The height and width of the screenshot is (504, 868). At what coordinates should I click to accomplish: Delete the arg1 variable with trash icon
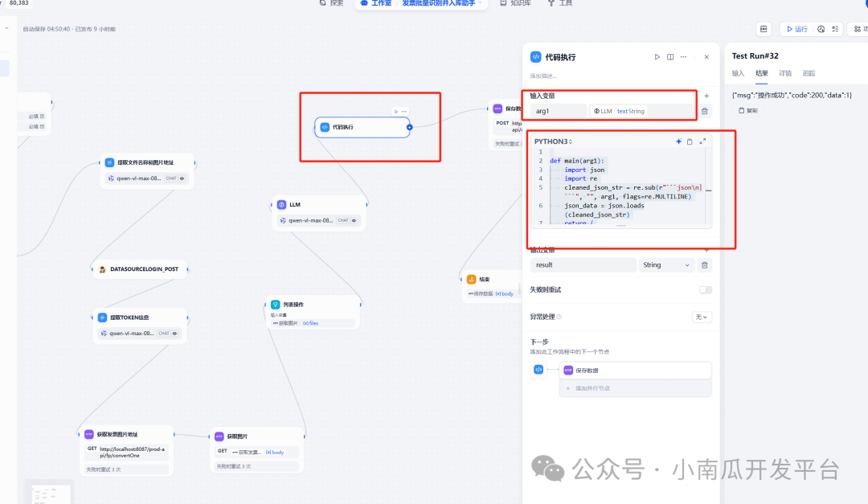tap(705, 111)
